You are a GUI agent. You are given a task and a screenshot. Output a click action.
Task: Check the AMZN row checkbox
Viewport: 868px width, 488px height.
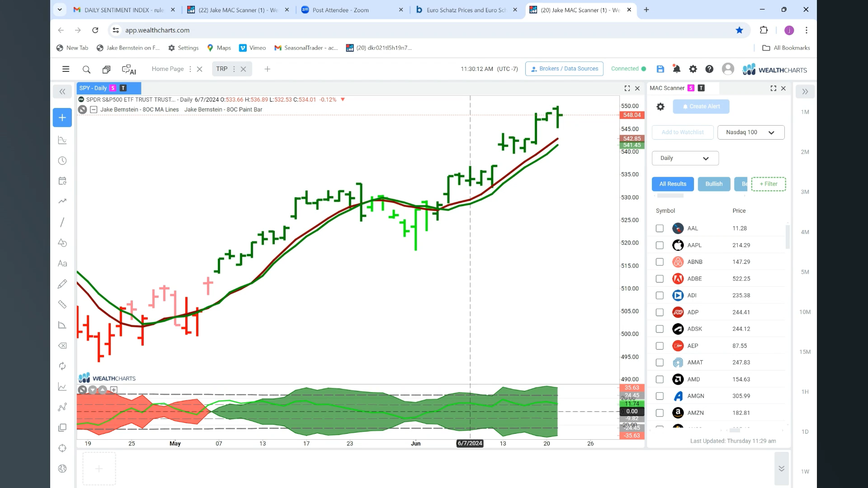[x=660, y=413]
